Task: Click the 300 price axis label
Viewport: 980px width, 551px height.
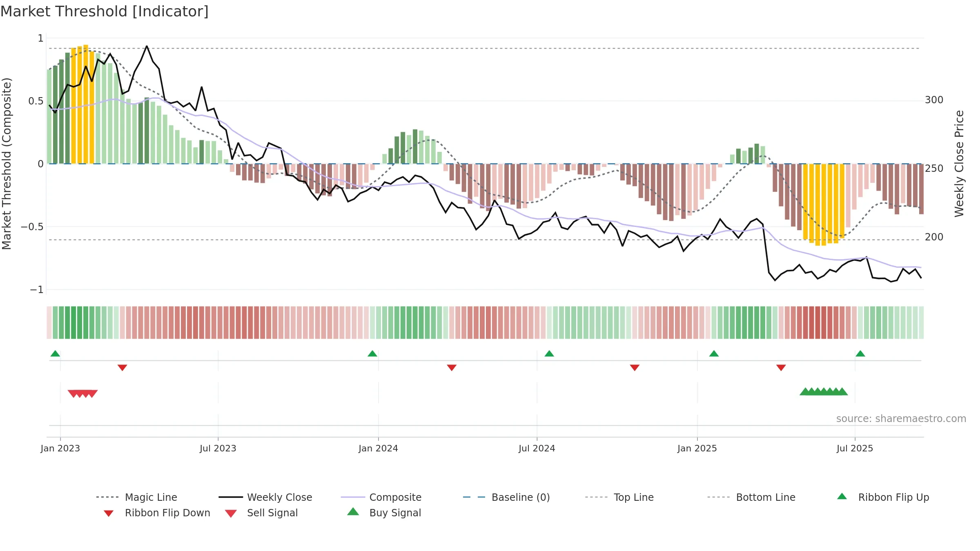Action: click(934, 100)
